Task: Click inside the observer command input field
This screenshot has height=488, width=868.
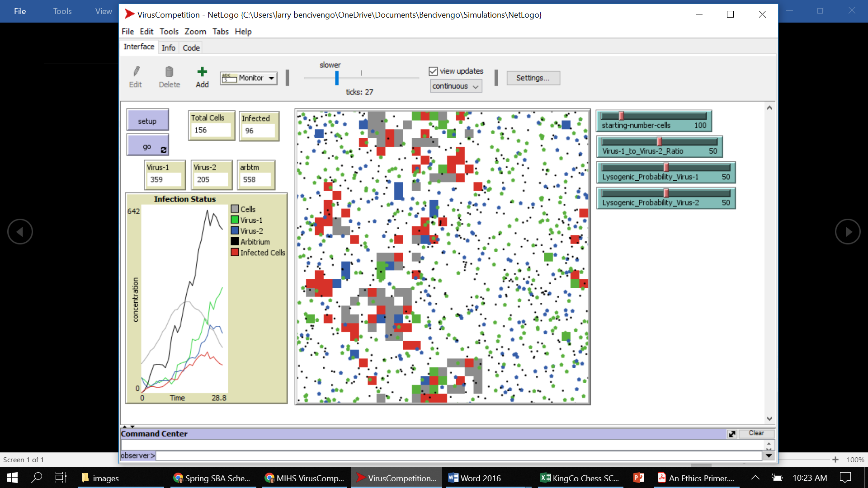Action: 407,455
